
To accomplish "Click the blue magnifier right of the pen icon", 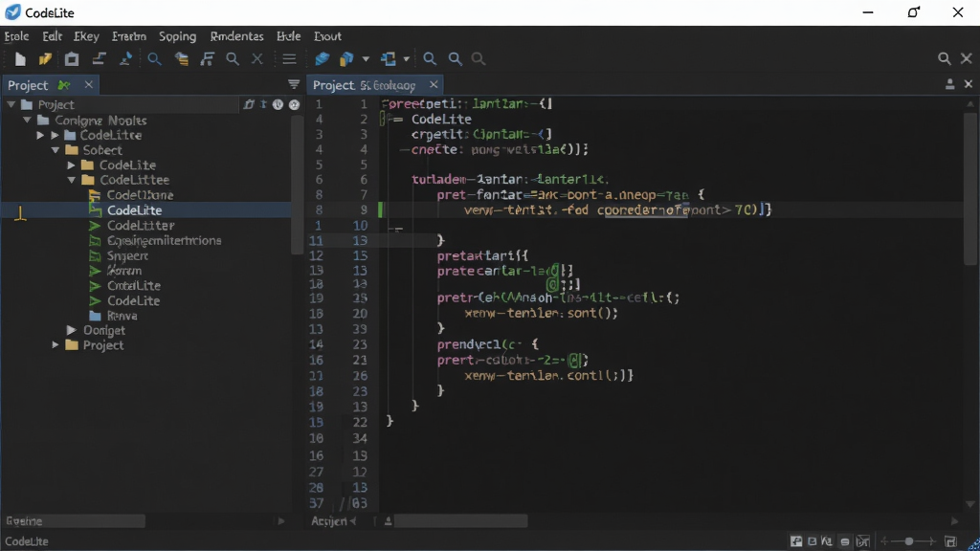I will [x=154, y=59].
